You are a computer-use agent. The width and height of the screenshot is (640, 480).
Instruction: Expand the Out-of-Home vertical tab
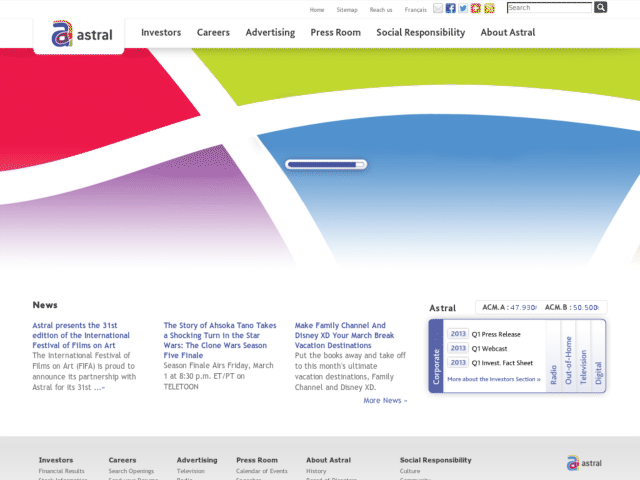click(x=568, y=356)
